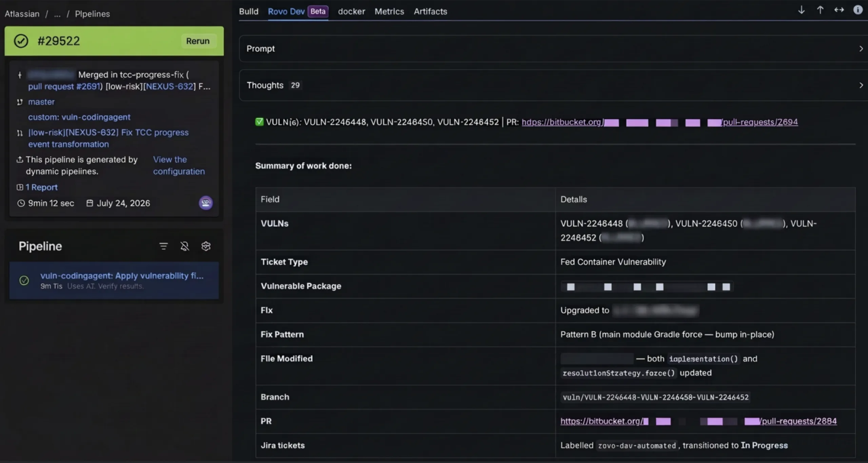The image size is (868, 463).
Task: Click the pull request icon beside Fix TCC progress
Action: pyautogui.click(x=20, y=133)
